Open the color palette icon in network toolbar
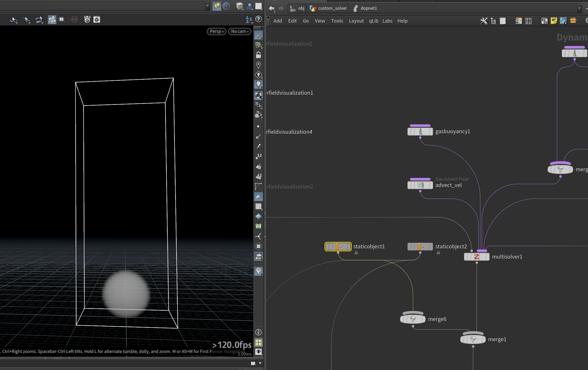 (519, 21)
